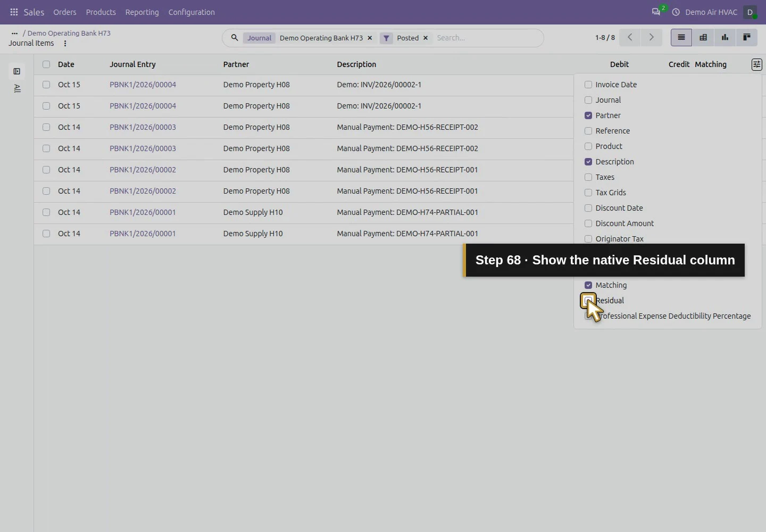The image size is (766, 532).
Task: Go back to Demo Operating Bank H73 breadcrumb
Action: click(x=69, y=33)
